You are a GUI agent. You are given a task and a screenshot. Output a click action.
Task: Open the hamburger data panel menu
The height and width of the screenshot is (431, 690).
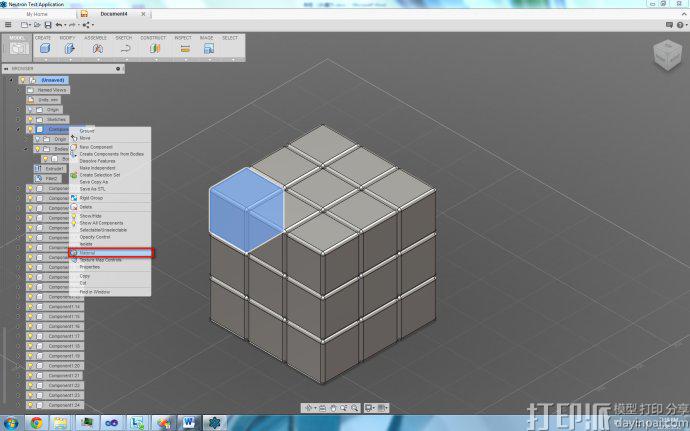click(8, 25)
